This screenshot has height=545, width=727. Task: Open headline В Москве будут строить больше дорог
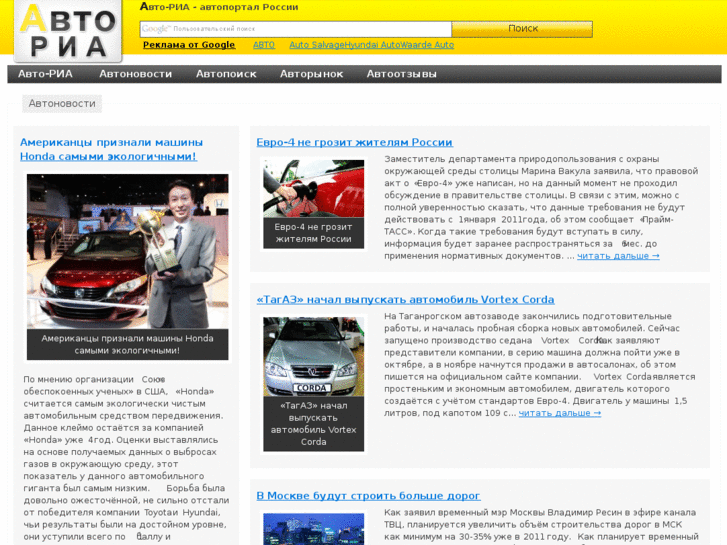coord(368,496)
